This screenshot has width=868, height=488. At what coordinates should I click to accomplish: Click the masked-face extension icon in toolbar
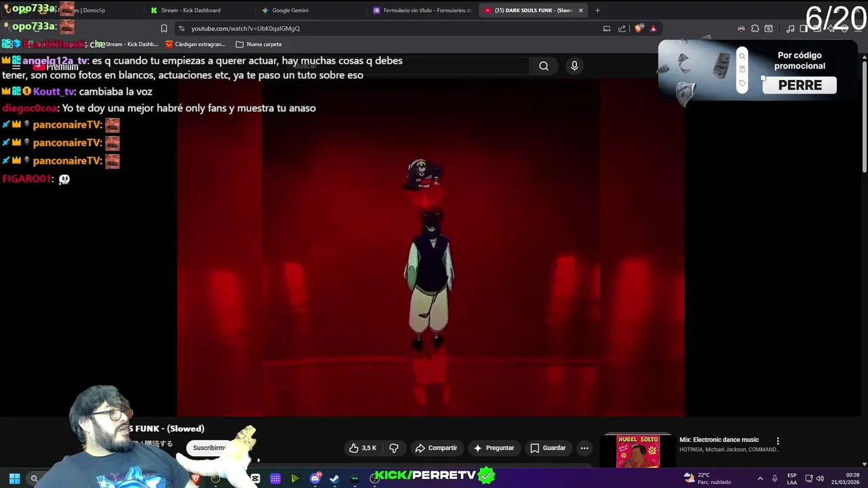(741, 28)
